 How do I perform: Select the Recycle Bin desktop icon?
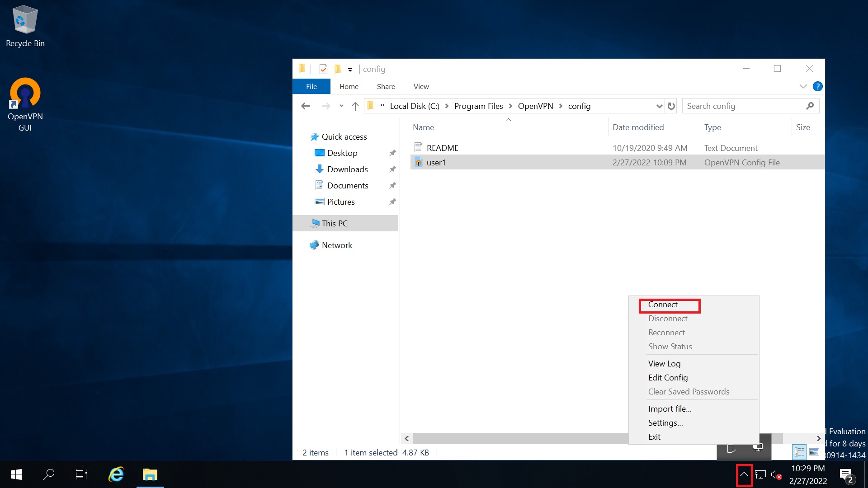point(25,26)
